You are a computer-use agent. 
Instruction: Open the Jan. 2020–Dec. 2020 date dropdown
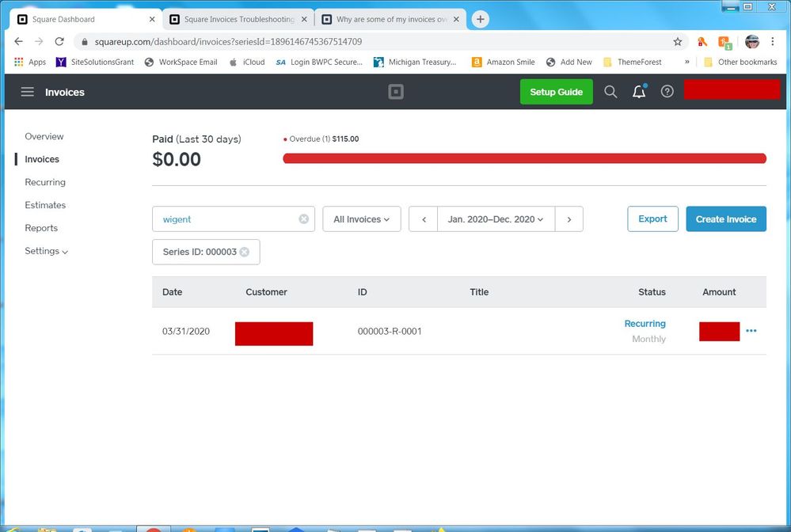click(496, 219)
